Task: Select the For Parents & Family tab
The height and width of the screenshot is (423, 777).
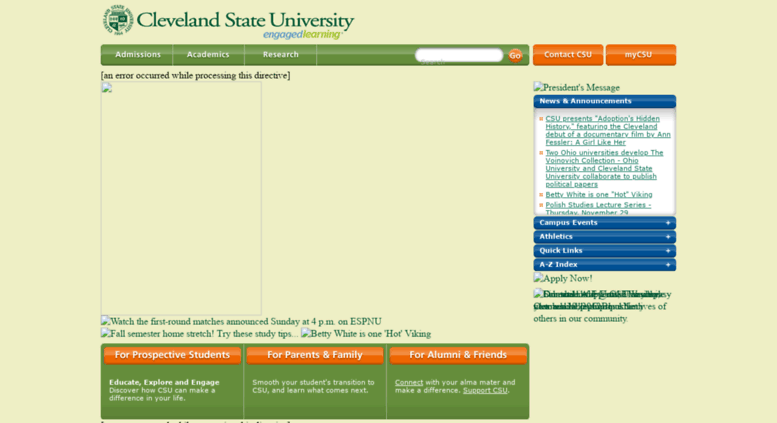Action: pos(315,355)
